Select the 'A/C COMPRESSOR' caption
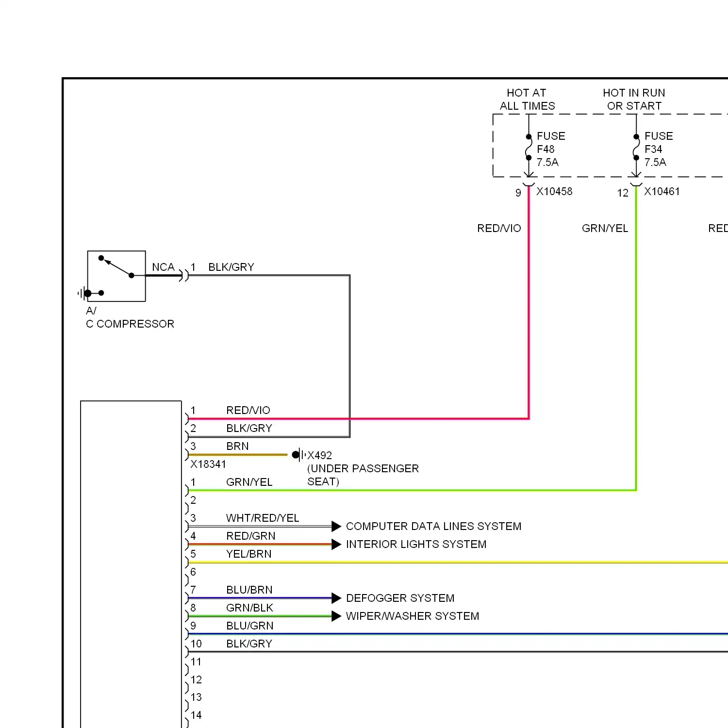This screenshot has width=728, height=728. (x=130, y=317)
